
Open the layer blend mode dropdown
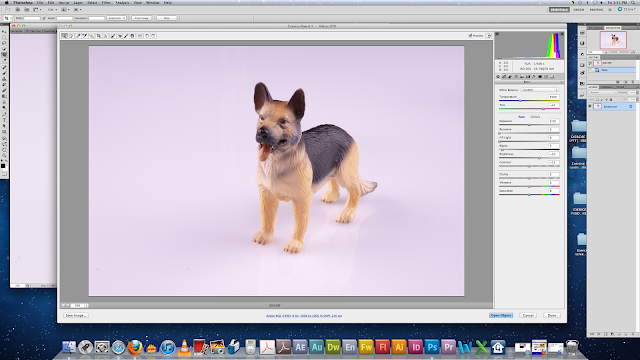(602, 93)
